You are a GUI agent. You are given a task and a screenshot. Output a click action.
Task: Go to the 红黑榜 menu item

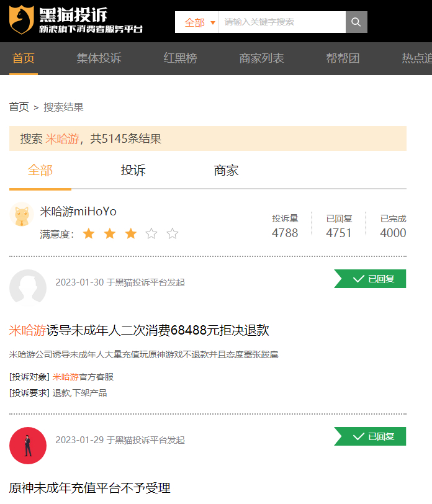[180, 58]
